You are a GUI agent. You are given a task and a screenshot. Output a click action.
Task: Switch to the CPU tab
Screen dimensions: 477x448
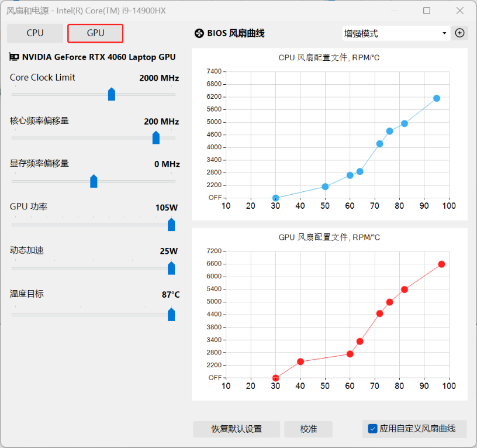(35, 33)
